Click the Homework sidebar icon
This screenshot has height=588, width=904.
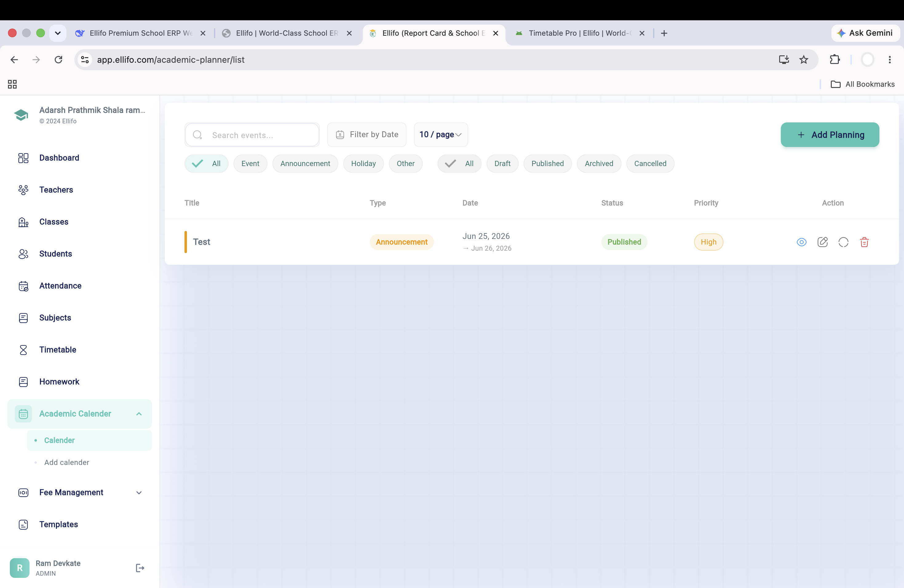click(23, 382)
